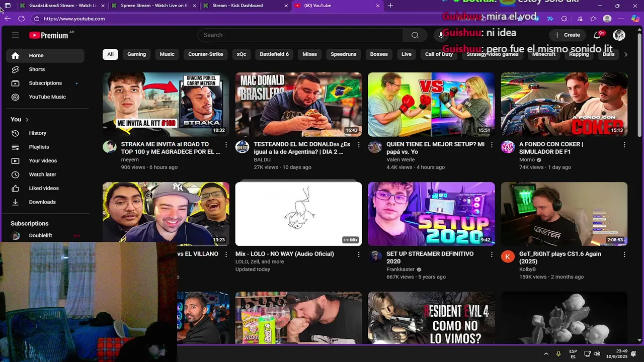Reload the page with refresh button
The height and width of the screenshot is (362, 644).
[21, 19]
